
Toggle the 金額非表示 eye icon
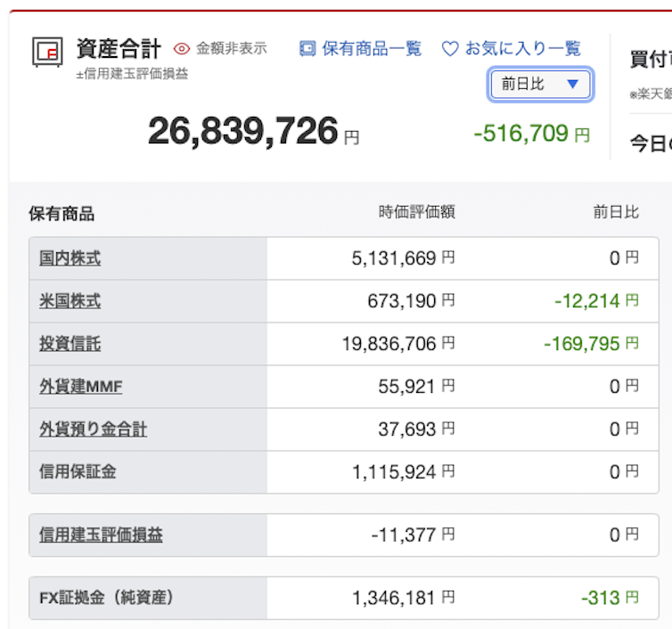[182, 49]
